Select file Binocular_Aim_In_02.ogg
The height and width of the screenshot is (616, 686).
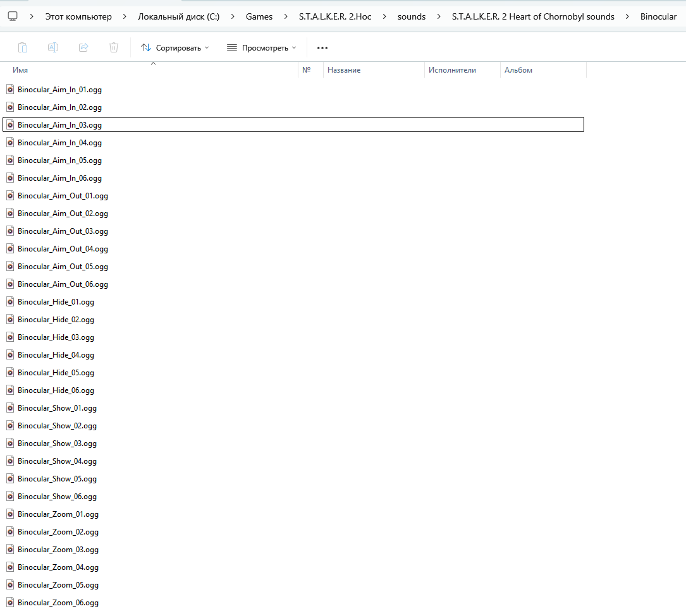(59, 107)
